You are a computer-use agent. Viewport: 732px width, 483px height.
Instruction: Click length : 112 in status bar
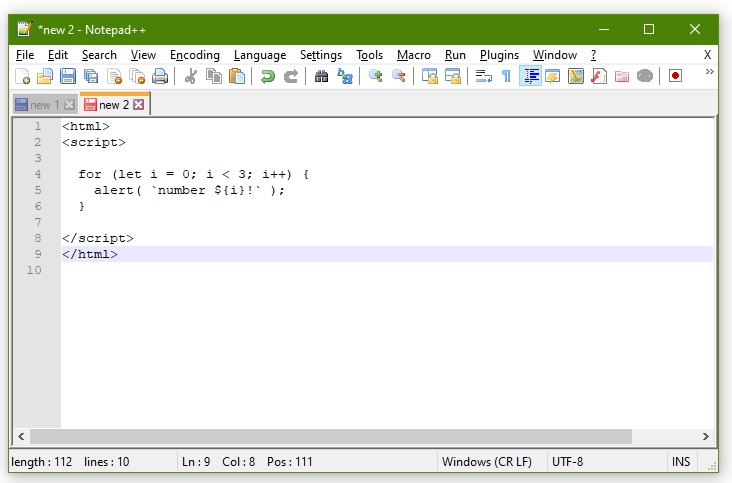click(42, 462)
